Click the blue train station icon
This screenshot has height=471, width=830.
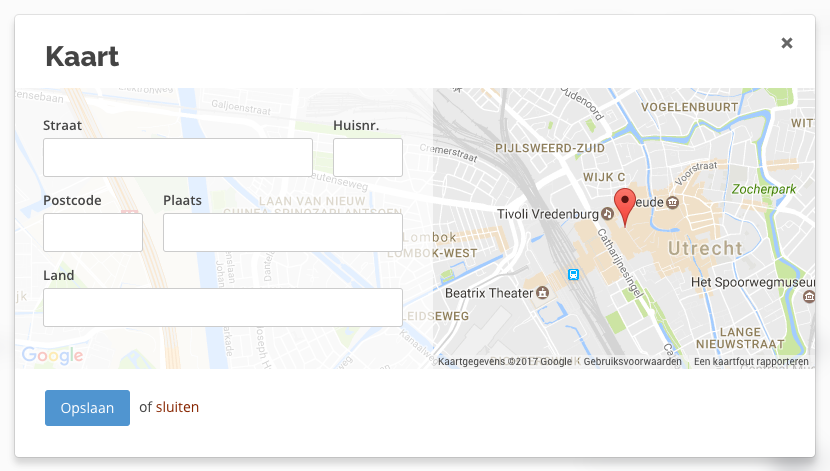[573, 274]
